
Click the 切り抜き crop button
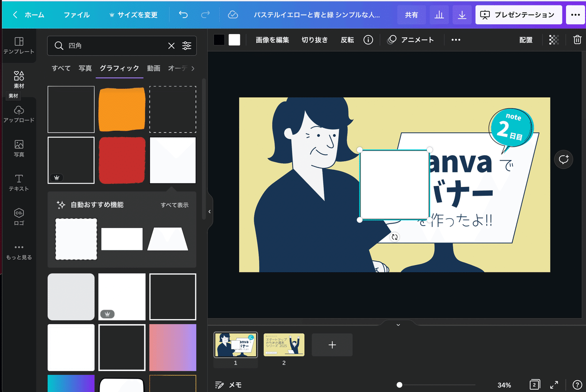(x=315, y=40)
